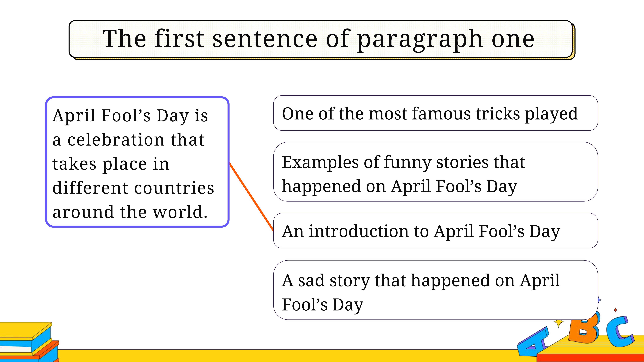Click the words 'around the world.'
Screen dimensions: 644x362
[x=130, y=212]
